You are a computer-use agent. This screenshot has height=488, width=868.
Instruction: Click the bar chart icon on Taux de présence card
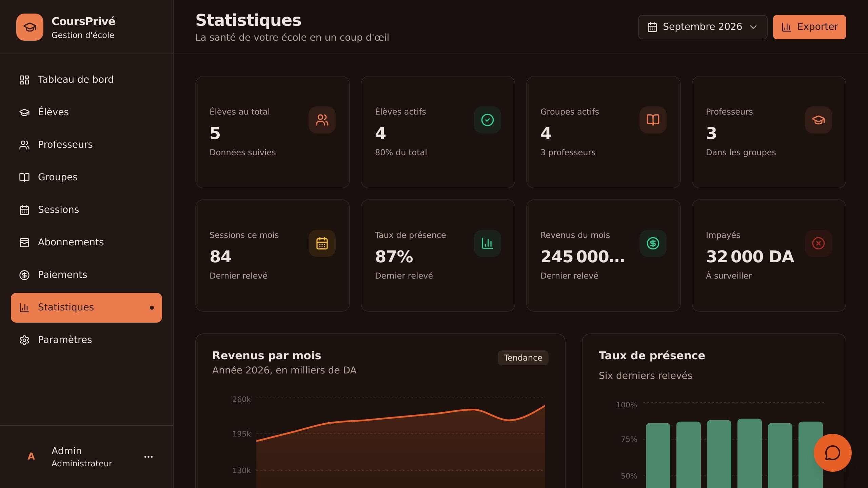coord(487,243)
